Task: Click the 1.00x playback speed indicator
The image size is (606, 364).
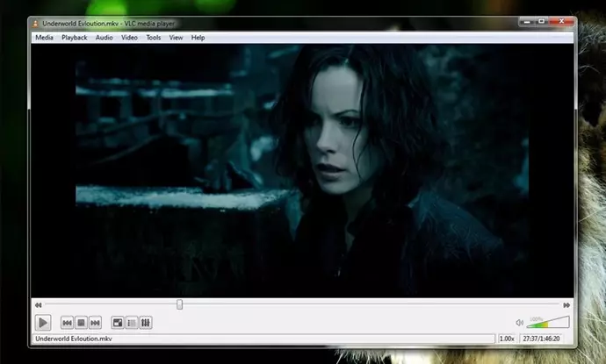Action: (x=507, y=339)
